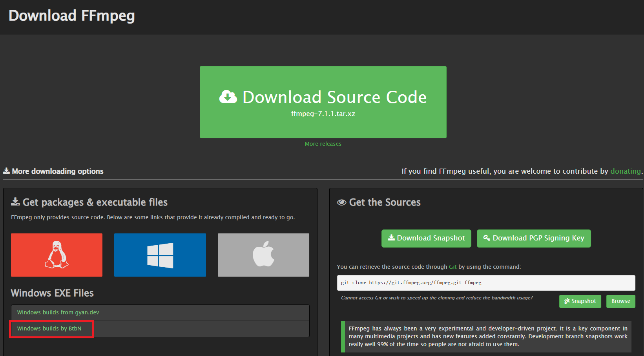The width and height of the screenshot is (644, 356).
Task: Click the More downloading options heading
Action: (x=58, y=171)
